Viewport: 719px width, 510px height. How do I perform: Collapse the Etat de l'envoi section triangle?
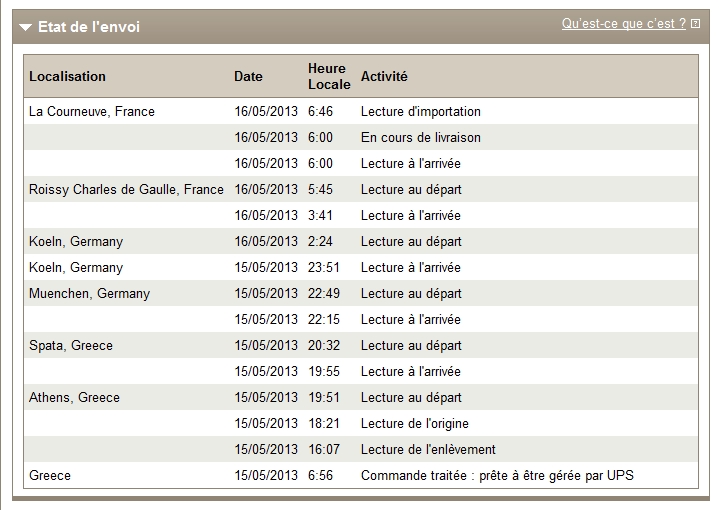click(x=26, y=28)
